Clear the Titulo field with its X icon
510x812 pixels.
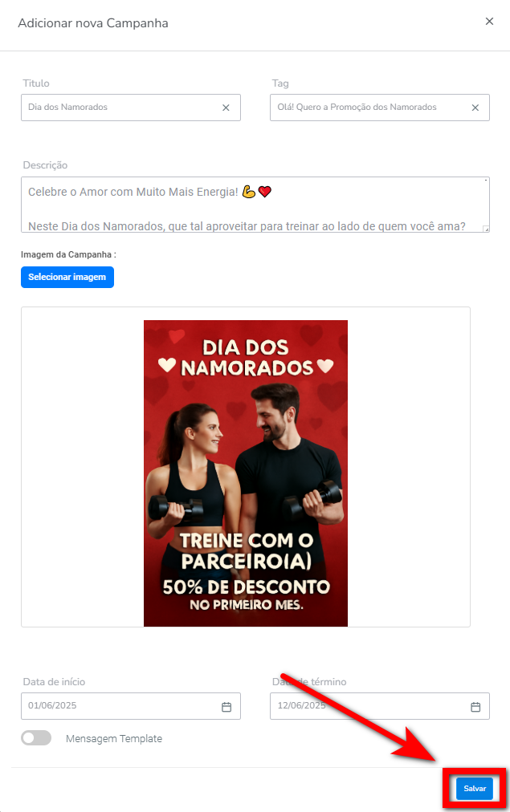226,108
